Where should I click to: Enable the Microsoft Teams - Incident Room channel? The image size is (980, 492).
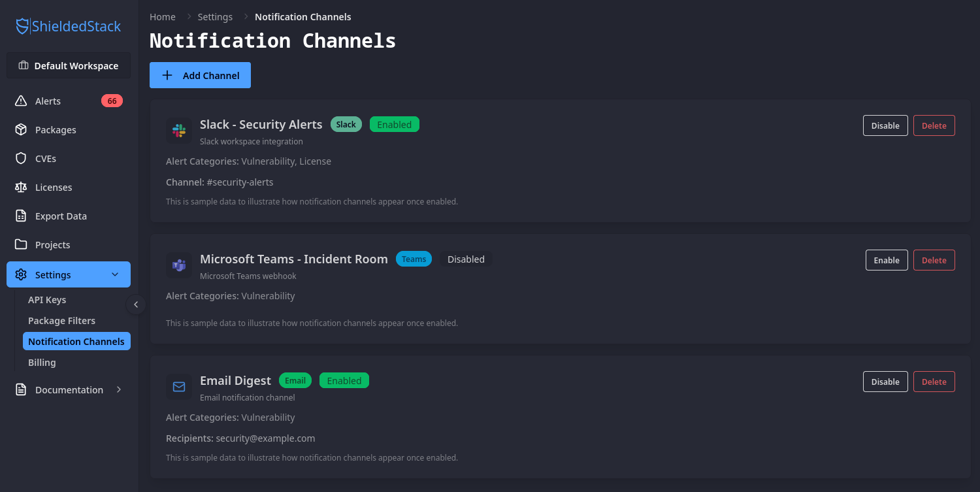887,259
